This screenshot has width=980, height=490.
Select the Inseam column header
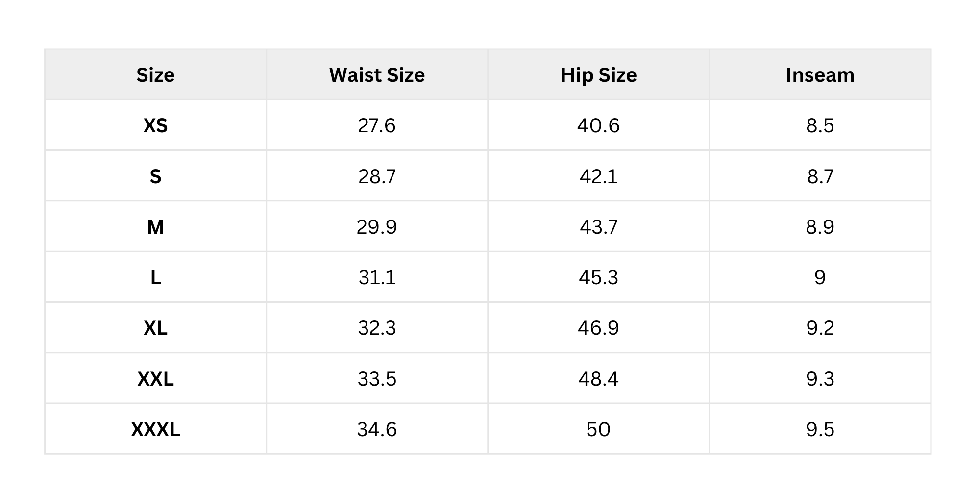pyautogui.click(x=820, y=75)
